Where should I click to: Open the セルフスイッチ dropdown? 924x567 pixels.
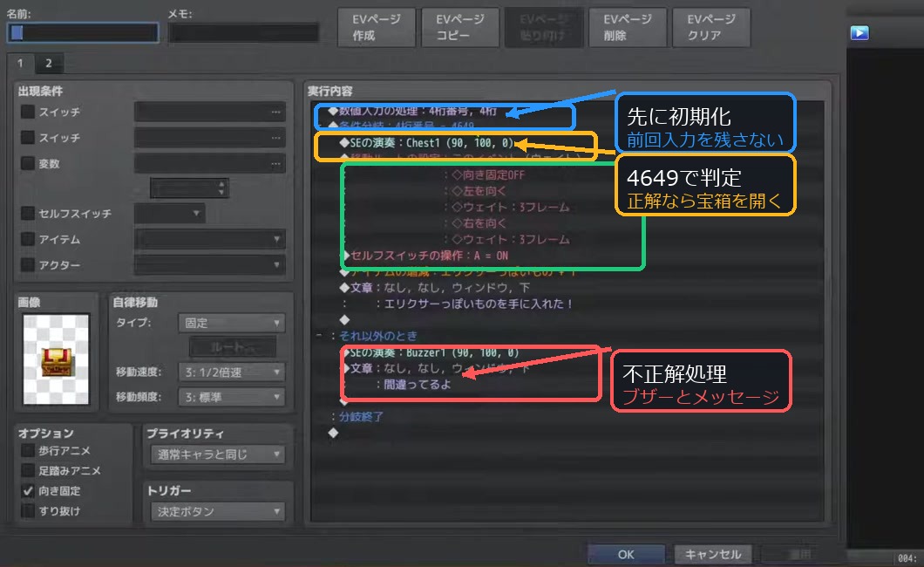[x=170, y=214]
